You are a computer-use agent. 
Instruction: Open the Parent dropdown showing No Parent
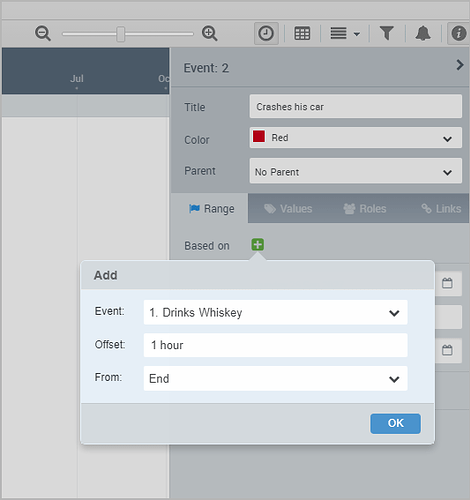click(356, 171)
